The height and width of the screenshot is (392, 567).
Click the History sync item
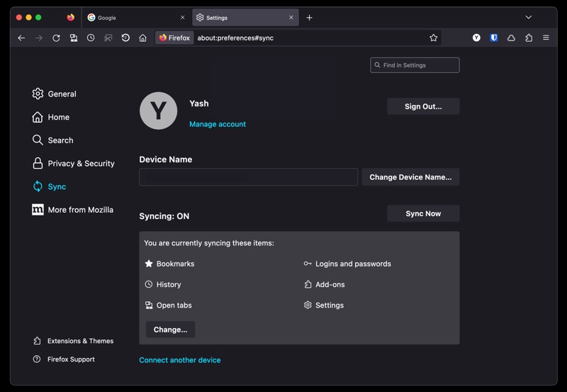[163, 284]
